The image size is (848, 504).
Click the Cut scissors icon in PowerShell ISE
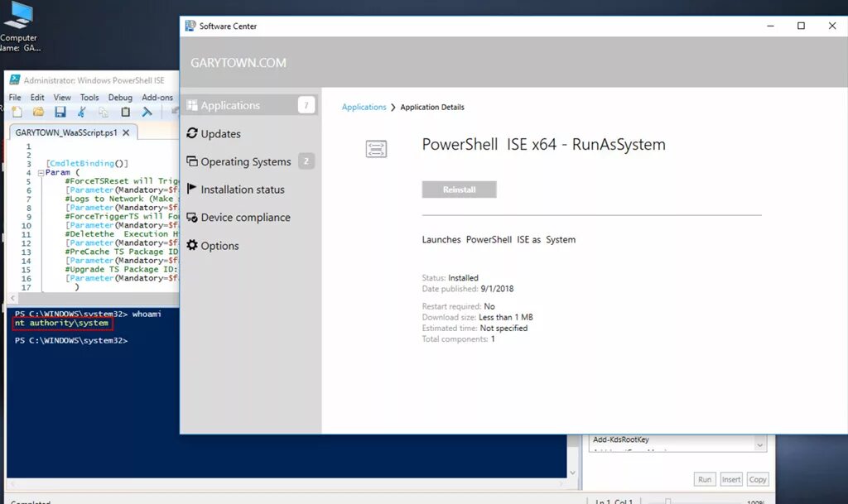click(82, 112)
